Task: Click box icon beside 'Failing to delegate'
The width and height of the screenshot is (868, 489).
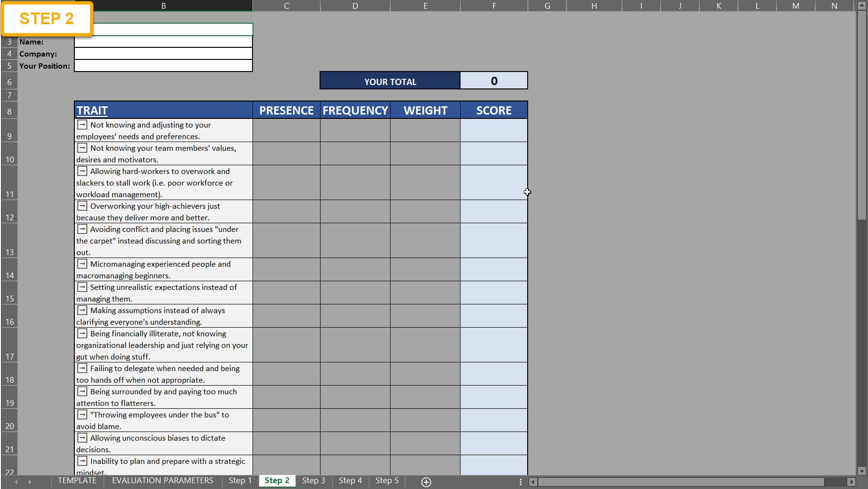Action: point(82,368)
